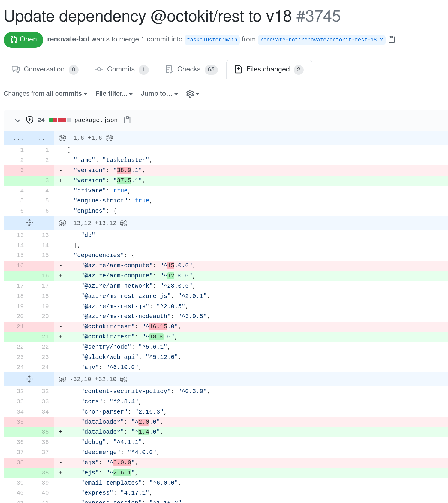Collapse the package.json diff chevron
448x503 pixels.
18,120
